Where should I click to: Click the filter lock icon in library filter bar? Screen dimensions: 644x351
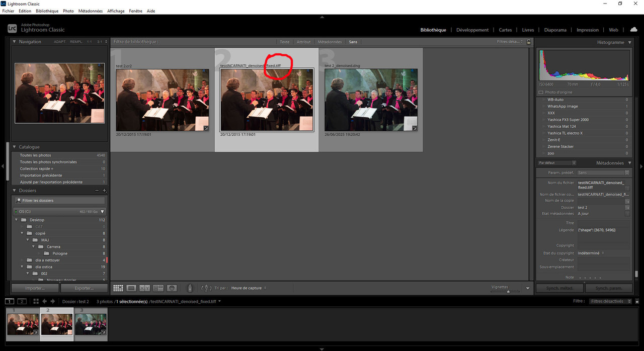(529, 42)
